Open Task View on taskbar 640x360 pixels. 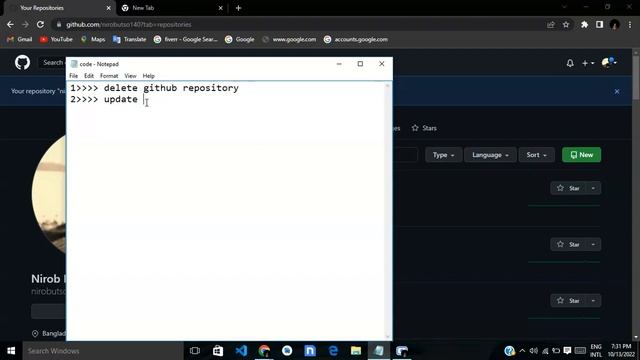[x=195, y=351]
